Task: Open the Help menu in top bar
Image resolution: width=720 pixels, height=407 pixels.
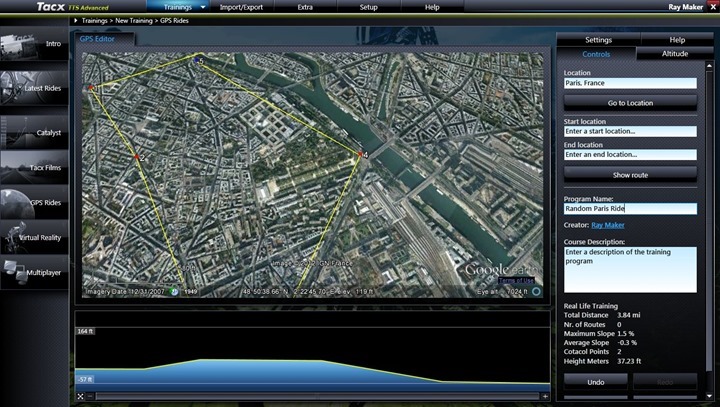Action: pyautogui.click(x=432, y=7)
